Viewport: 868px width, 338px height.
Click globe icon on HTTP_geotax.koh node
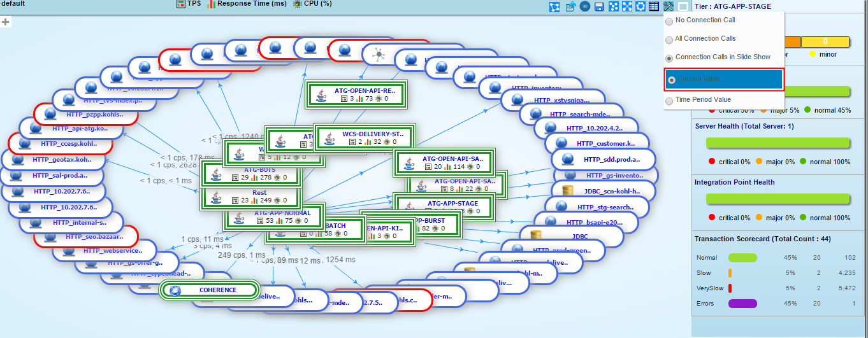click(x=17, y=158)
